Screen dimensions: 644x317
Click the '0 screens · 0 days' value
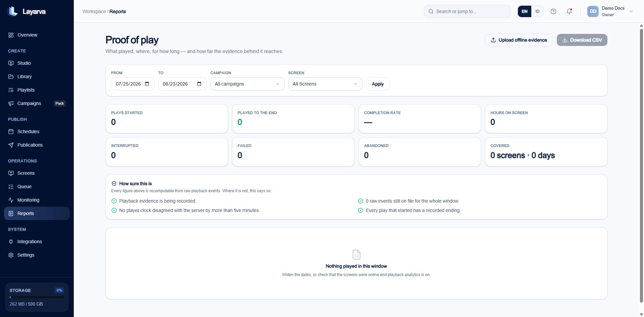(x=523, y=155)
